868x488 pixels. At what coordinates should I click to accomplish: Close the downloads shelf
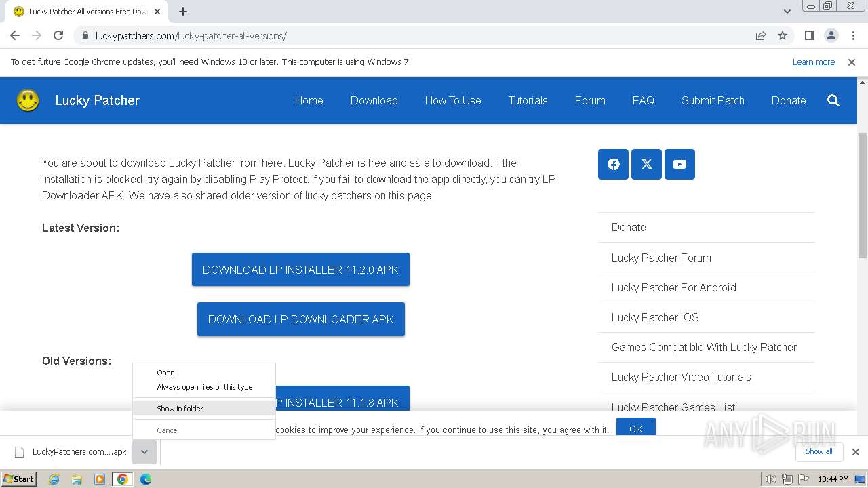click(856, 451)
